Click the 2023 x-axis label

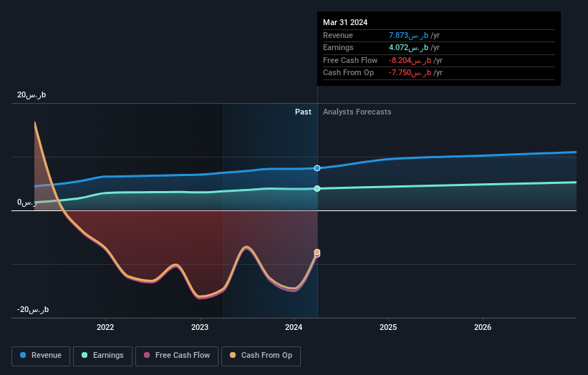coord(200,327)
